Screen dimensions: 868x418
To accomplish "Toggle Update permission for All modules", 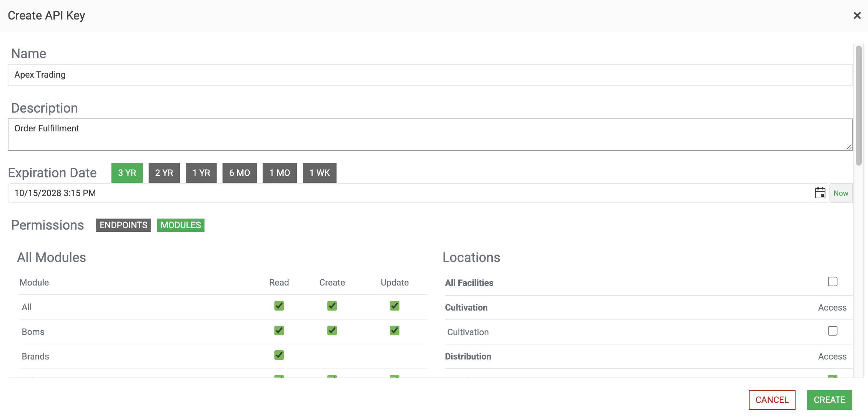I will 395,306.
